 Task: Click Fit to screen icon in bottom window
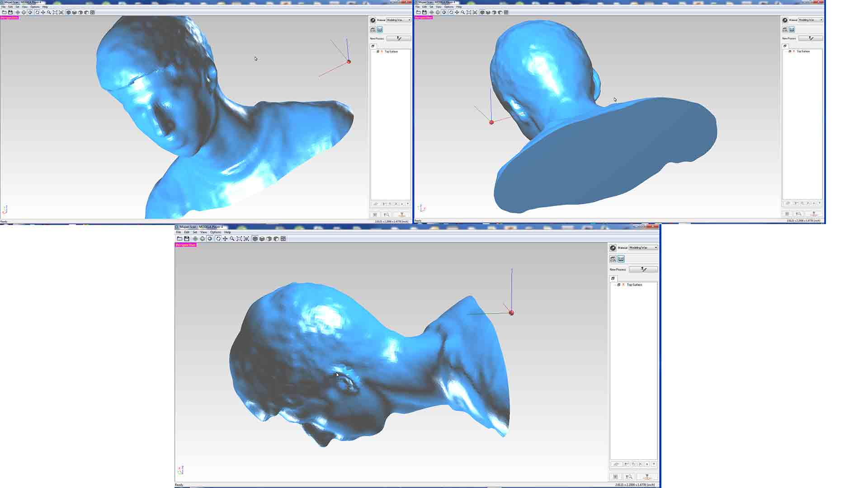[239, 239]
